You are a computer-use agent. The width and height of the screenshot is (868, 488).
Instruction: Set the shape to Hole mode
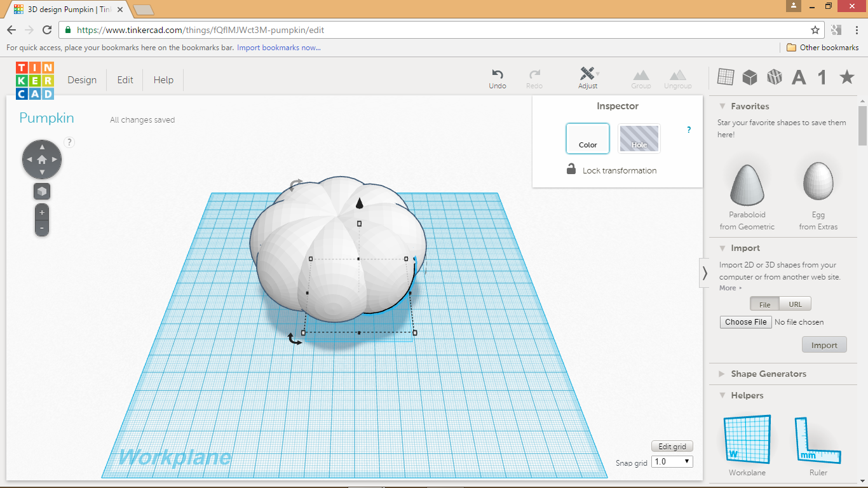tap(639, 138)
